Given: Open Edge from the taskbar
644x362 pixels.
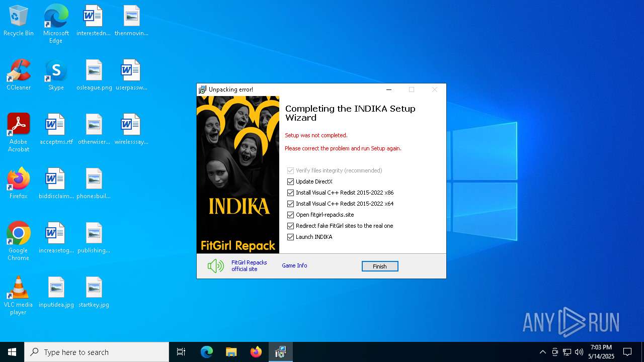Looking at the screenshot, I should click(207, 352).
